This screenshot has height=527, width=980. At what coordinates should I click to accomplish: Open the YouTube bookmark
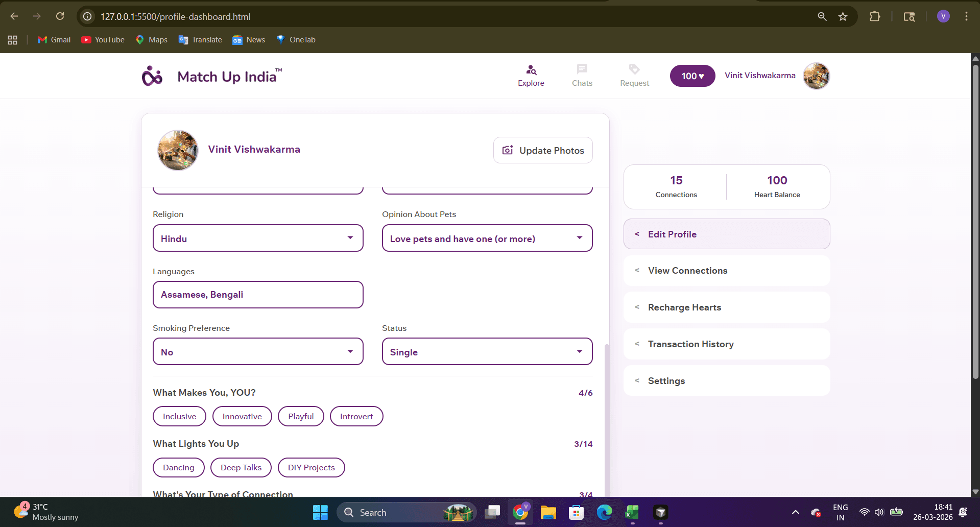[x=103, y=40]
